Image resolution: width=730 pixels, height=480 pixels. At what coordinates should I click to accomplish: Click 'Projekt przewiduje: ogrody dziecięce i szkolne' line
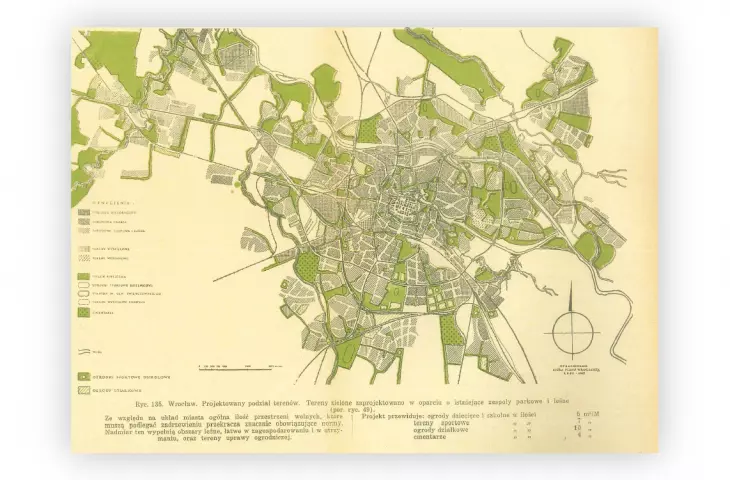click(450, 414)
